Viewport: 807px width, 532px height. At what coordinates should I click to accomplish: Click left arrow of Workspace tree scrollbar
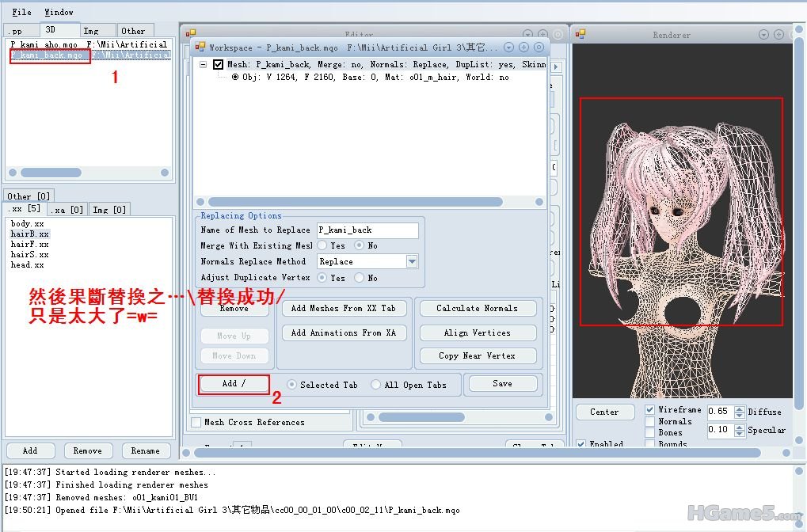pyautogui.click(x=200, y=202)
